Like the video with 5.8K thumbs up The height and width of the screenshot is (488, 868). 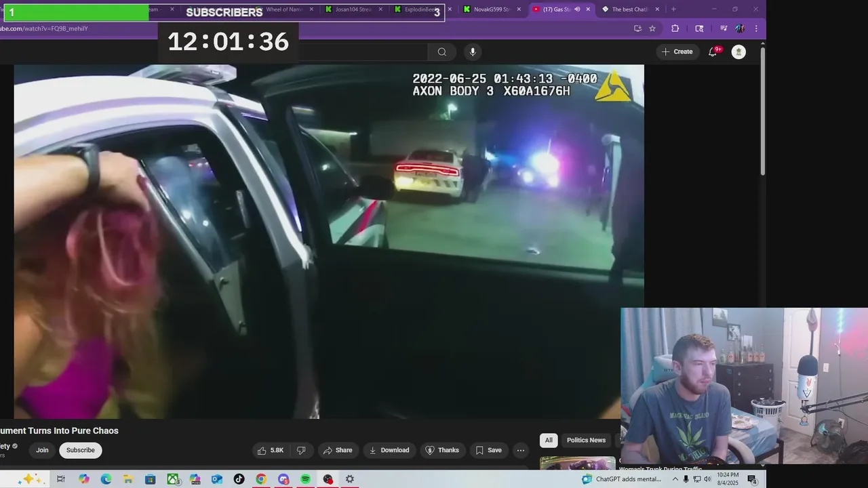[x=271, y=450]
